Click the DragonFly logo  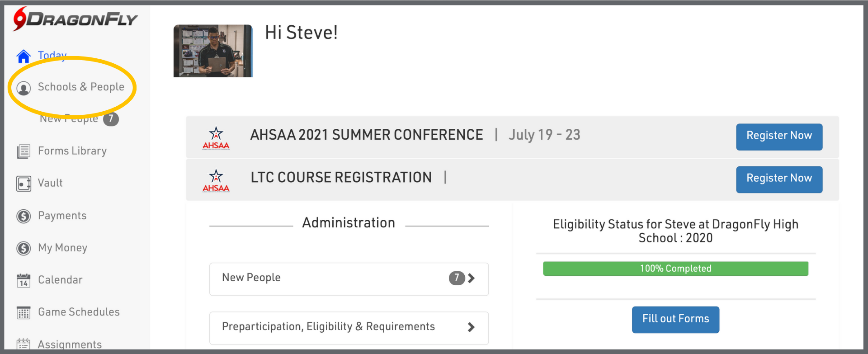tap(75, 19)
